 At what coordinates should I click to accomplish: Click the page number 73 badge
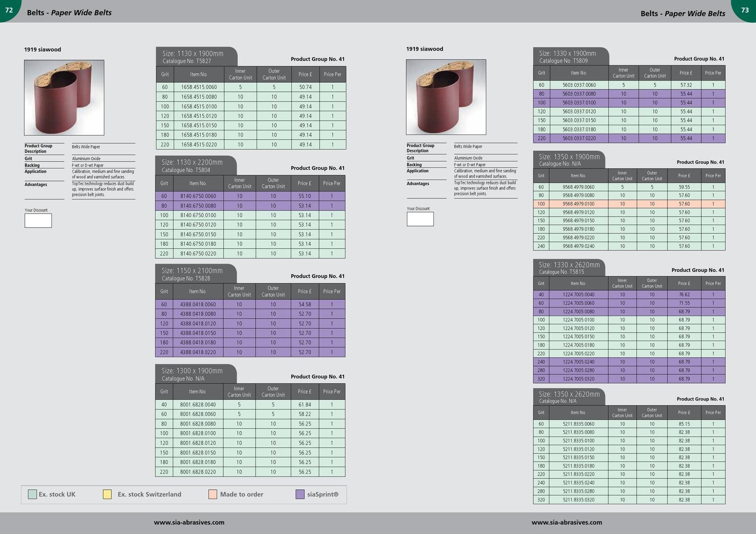click(x=745, y=10)
